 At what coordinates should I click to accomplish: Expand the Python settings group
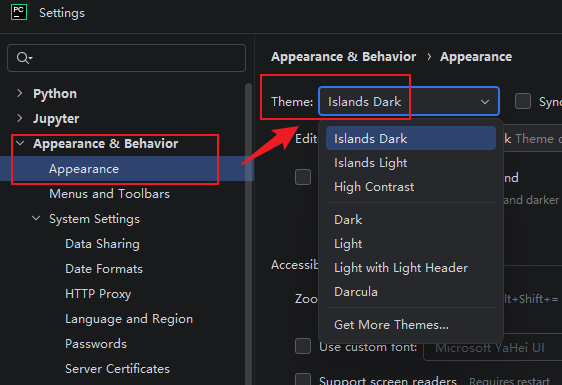[x=20, y=94]
